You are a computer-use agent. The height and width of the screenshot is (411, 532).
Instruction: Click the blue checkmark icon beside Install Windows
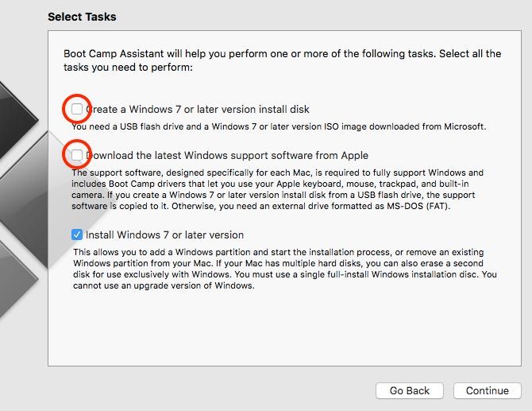pos(77,235)
